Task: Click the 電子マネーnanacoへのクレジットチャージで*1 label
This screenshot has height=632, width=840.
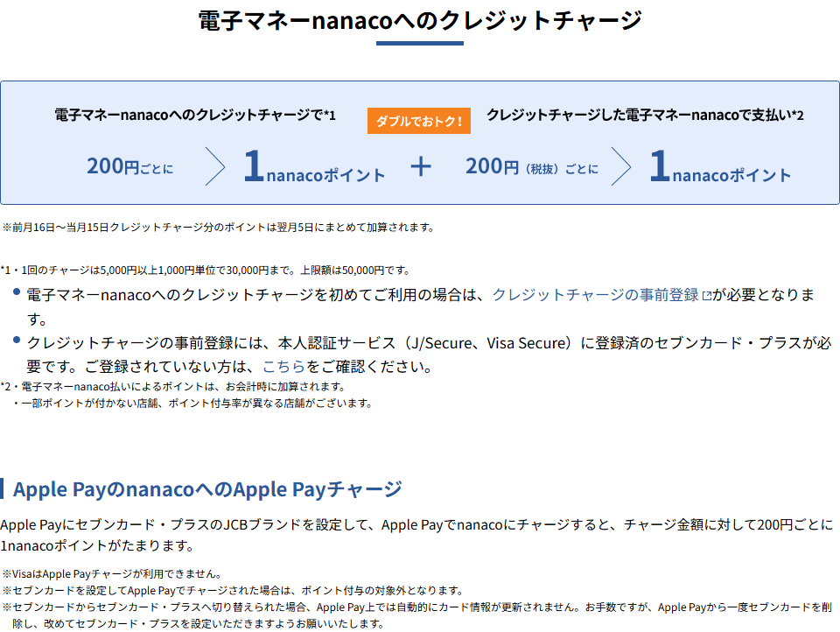Action: point(195,116)
